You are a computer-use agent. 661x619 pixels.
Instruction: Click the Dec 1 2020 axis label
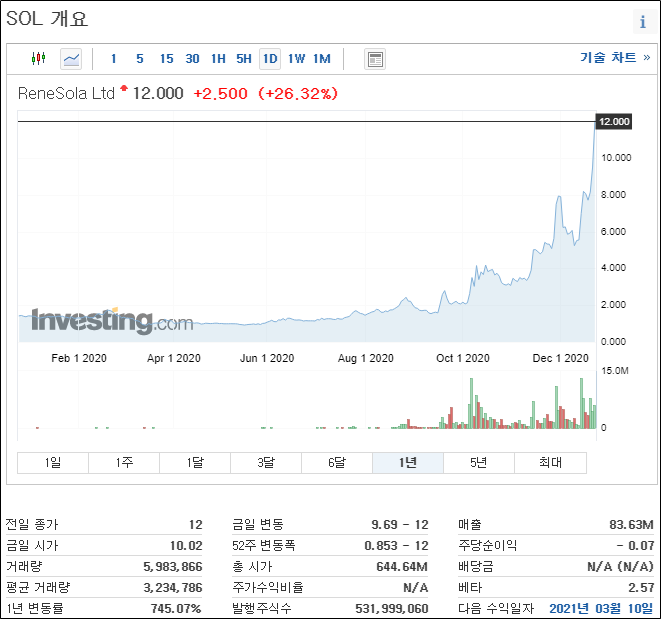(560, 358)
